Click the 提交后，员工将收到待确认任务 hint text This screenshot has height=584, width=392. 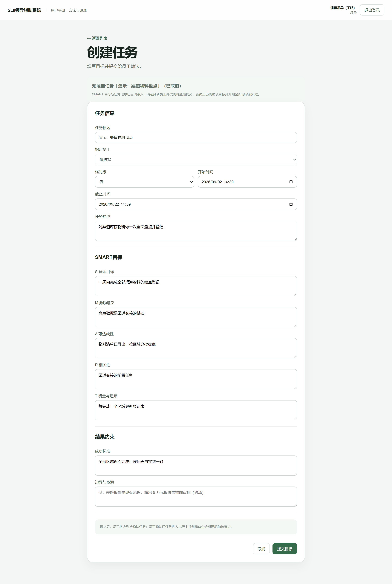[166, 527]
